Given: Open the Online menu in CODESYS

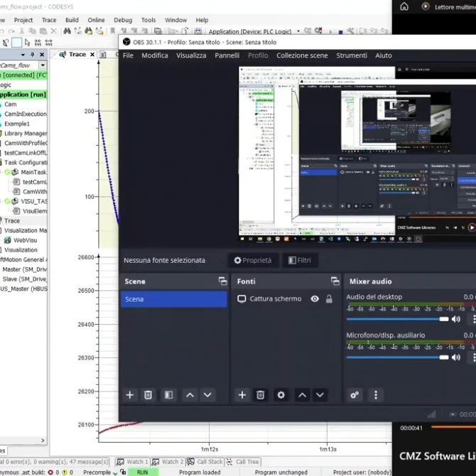Looking at the screenshot, I should tap(96, 20).
